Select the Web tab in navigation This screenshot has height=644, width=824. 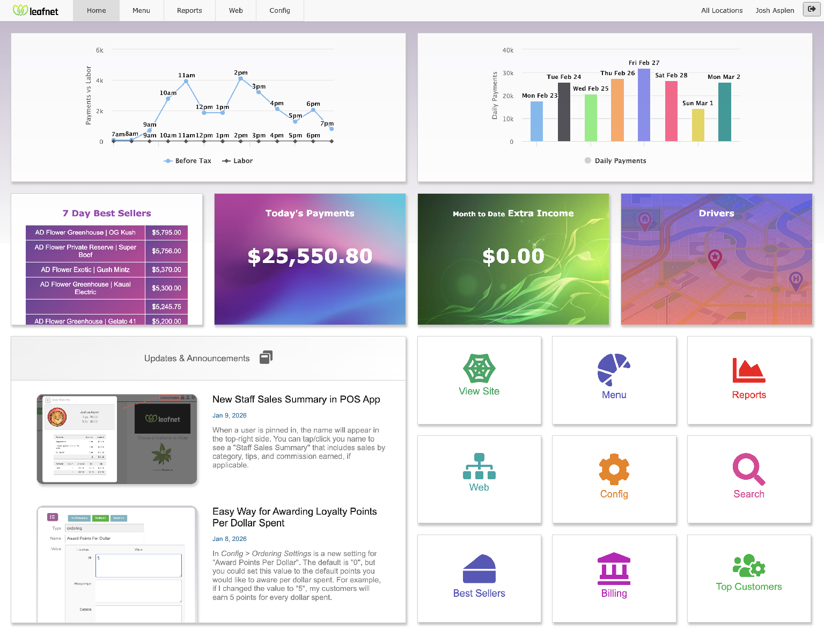point(236,11)
